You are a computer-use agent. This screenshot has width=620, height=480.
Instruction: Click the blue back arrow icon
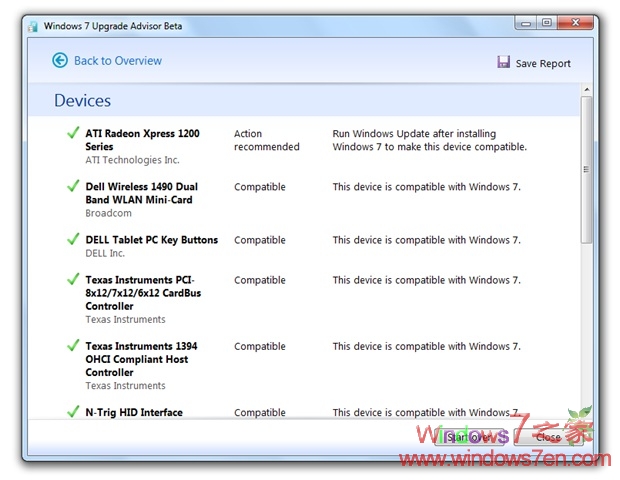click(x=60, y=61)
